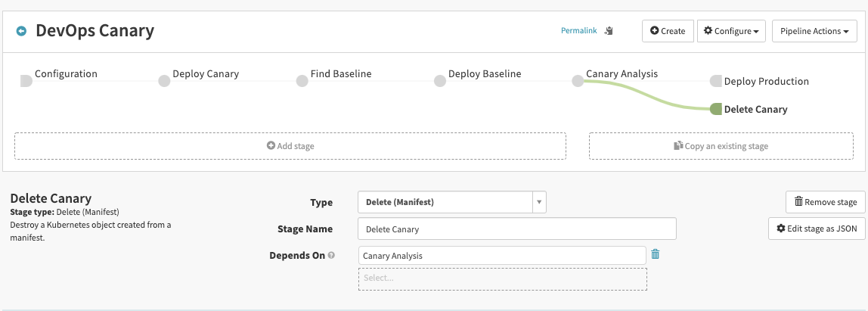Expand the Pipeline Actions dropdown
The image size is (868, 311).
[x=814, y=31]
